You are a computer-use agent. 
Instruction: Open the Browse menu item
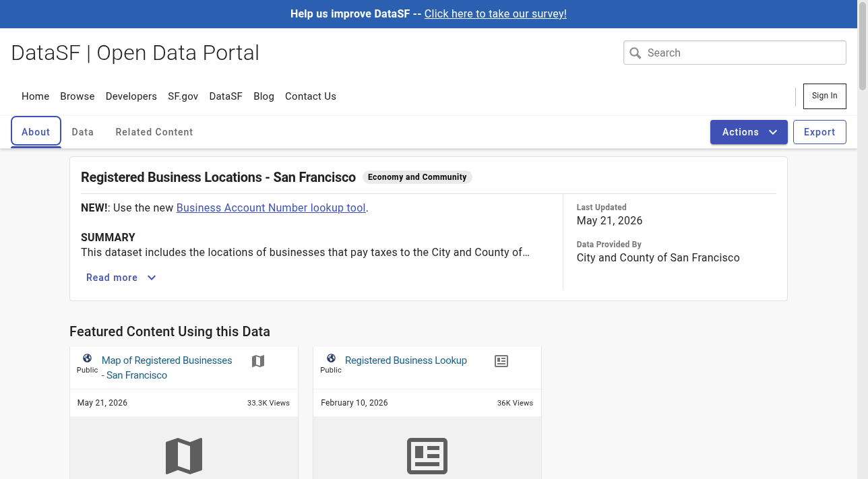coord(77,96)
